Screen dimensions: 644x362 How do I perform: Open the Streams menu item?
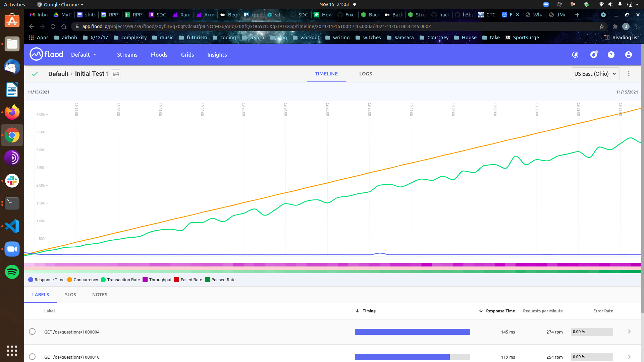pos(127,55)
